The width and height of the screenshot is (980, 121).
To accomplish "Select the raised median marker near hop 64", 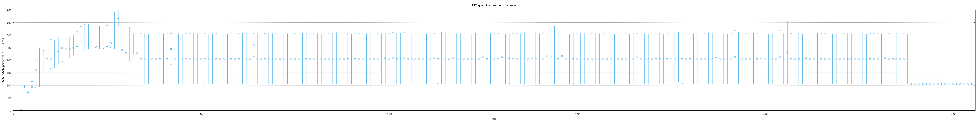I will click(x=254, y=45).
